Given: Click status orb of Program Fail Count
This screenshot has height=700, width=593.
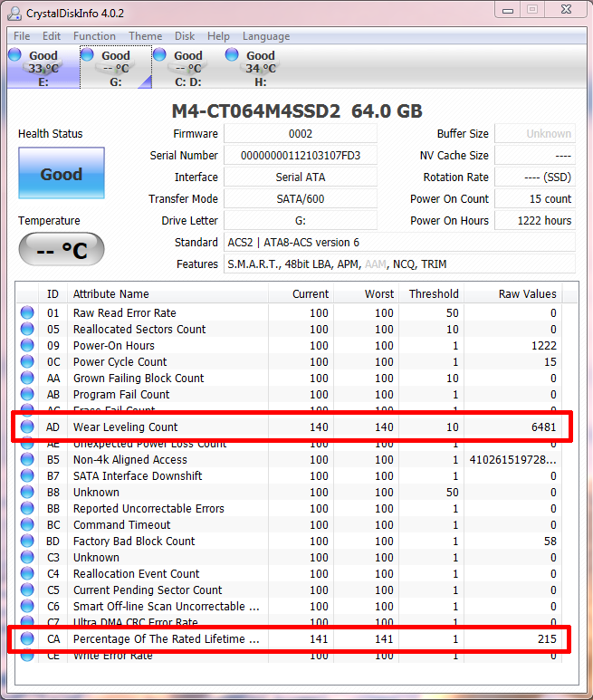Looking at the screenshot, I should pyautogui.click(x=27, y=394).
